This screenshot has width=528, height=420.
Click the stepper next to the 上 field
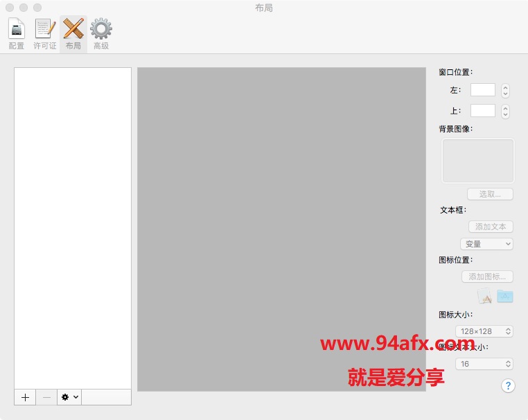point(505,111)
